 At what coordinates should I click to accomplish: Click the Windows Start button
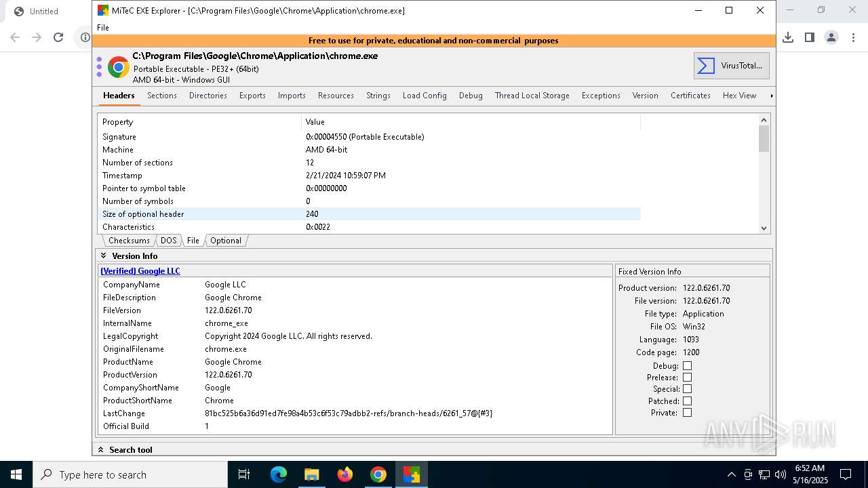point(16,474)
